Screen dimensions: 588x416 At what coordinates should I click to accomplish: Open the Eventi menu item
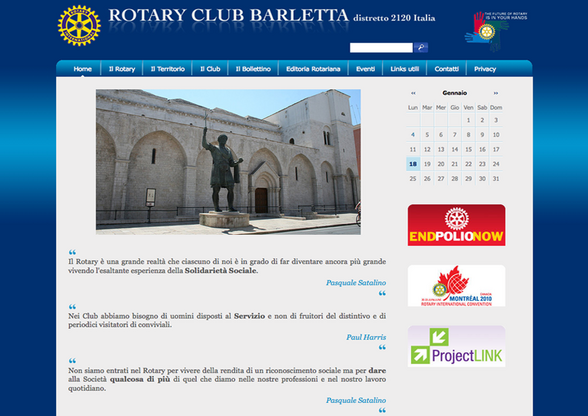pos(366,69)
